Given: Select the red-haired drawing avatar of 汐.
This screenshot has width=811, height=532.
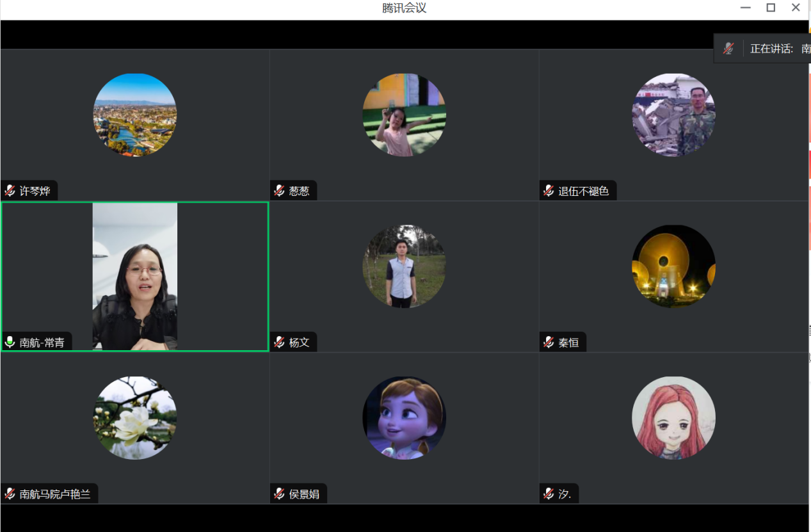Looking at the screenshot, I should 673,417.
